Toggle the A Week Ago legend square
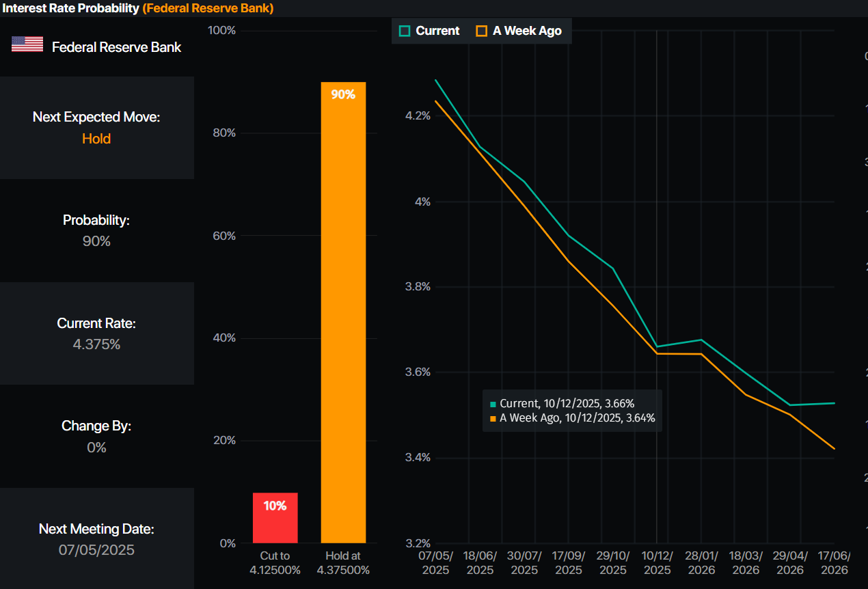Image resolution: width=868 pixels, height=589 pixels. tap(481, 31)
